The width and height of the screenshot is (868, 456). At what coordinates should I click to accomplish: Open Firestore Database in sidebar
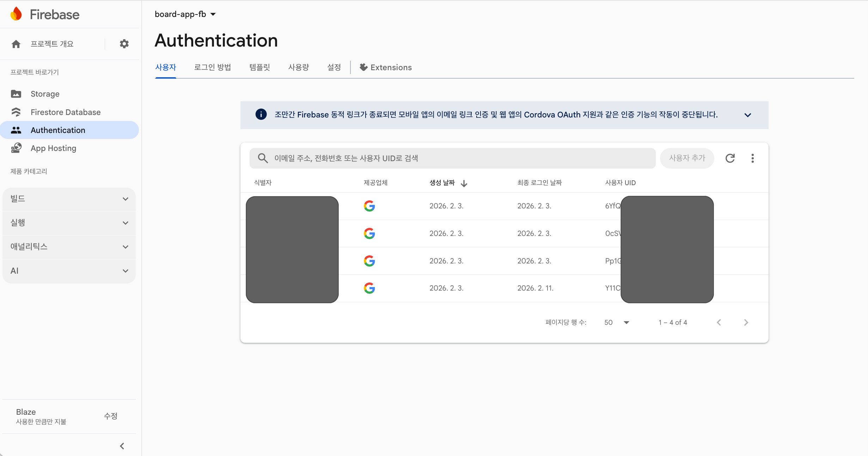(65, 112)
